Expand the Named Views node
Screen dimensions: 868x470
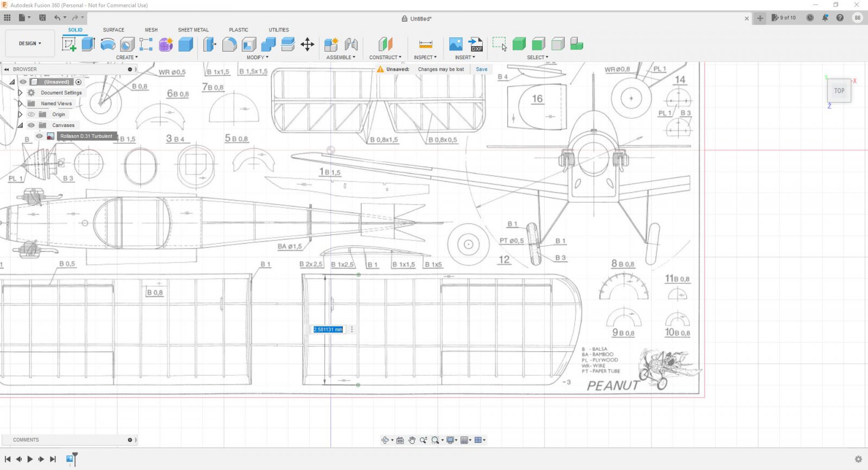point(20,104)
